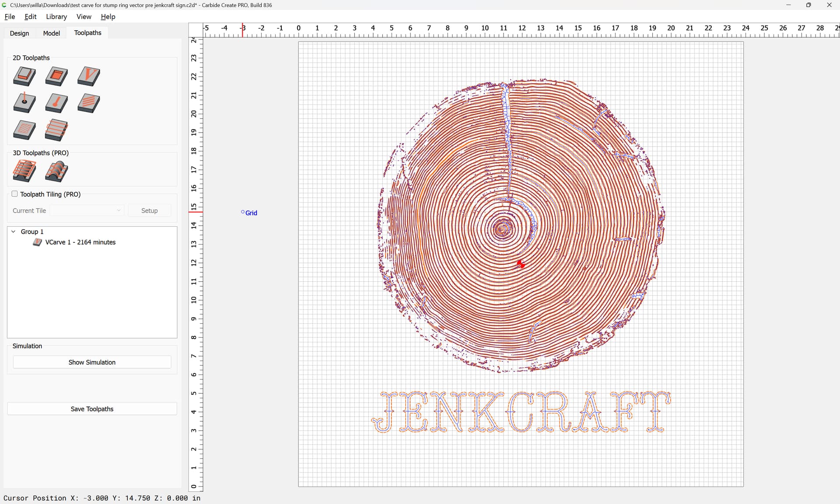Viewport: 840px width, 504px height.
Task: Switch to the Model tab
Action: [51, 33]
